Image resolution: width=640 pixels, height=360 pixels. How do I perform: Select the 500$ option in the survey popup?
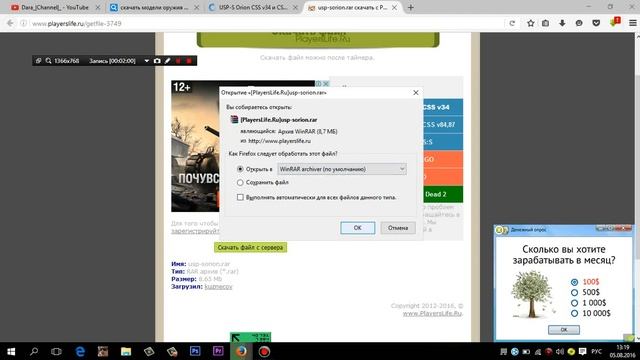point(574,292)
